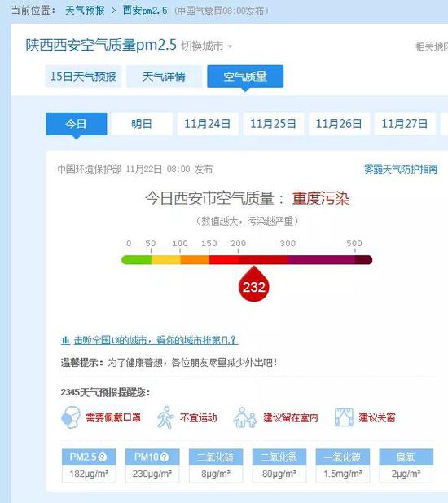Select the 11月27日 date tab
This screenshot has height=503, width=448.
coord(405,124)
